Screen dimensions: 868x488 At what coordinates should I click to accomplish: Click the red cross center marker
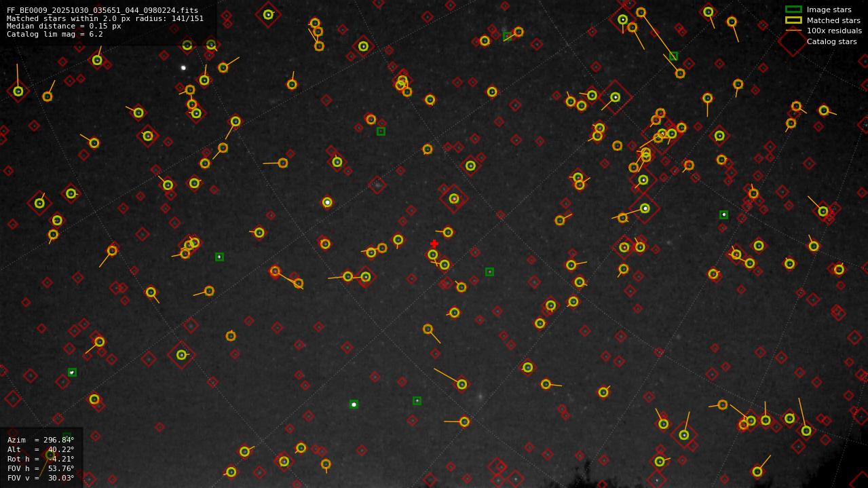tap(434, 244)
